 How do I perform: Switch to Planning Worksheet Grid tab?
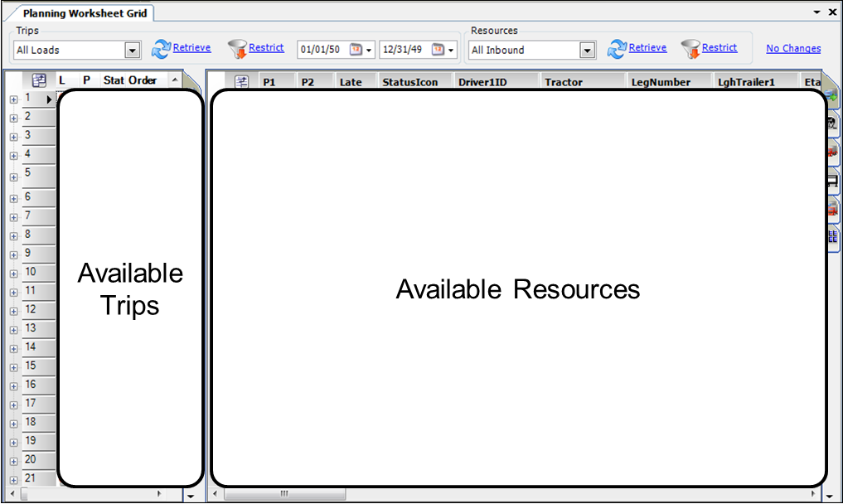(x=85, y=13)
